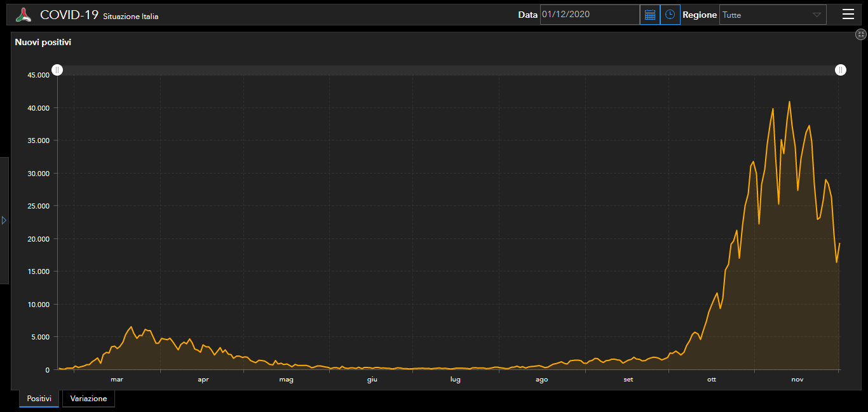Click the nov label on x-axis

point(797,380)
